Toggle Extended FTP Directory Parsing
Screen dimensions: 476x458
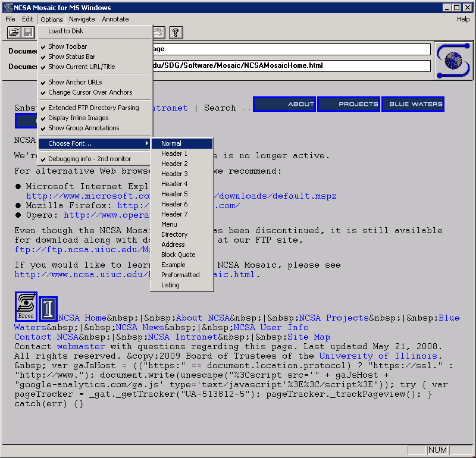[x=95, y=108]
